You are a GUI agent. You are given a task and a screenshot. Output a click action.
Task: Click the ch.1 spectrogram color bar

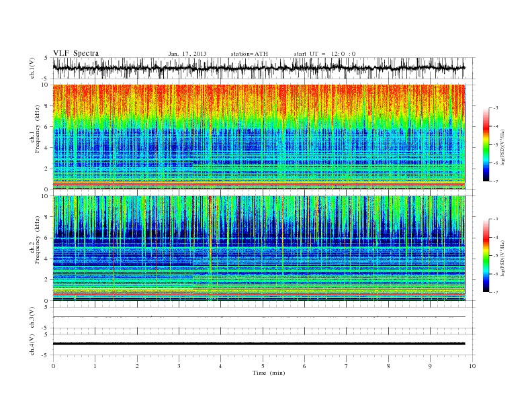(486, 145)
